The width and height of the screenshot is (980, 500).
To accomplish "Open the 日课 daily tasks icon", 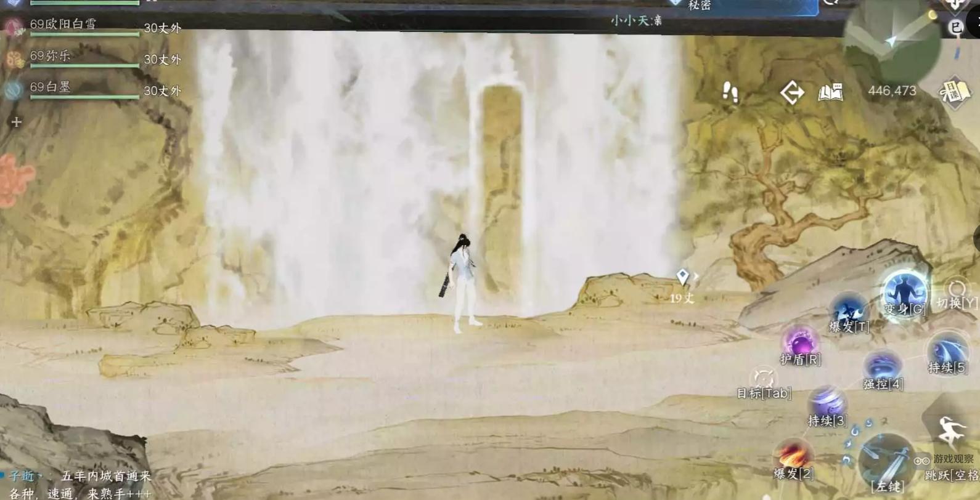I will [x=954, y=93].
